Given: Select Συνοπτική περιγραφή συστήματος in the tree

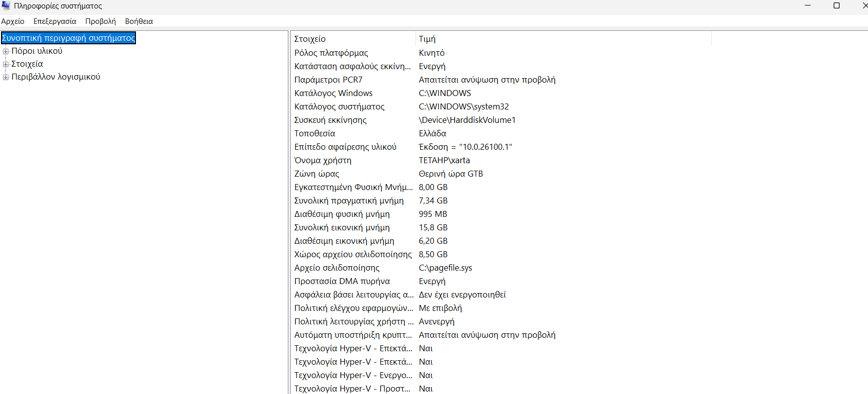Looking at the screenshot, I should point(69,38).
